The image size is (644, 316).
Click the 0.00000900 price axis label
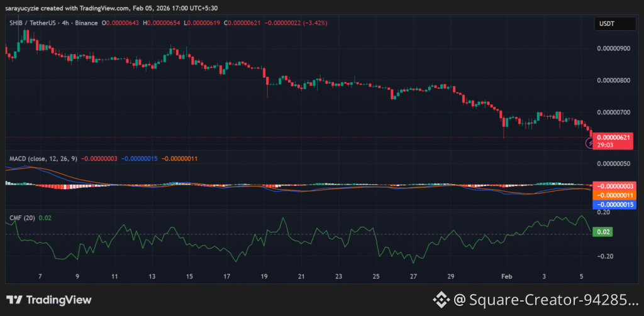(613, 48)
